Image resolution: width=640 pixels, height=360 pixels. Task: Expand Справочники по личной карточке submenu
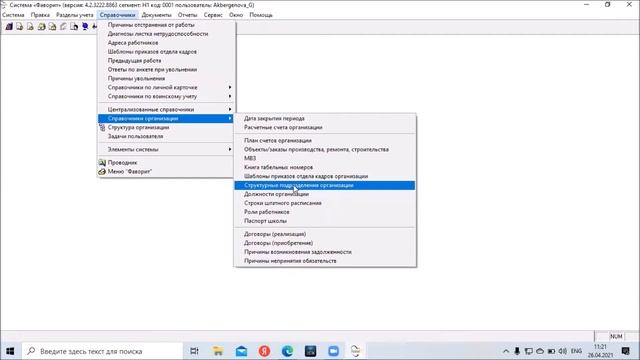point(166,87)
